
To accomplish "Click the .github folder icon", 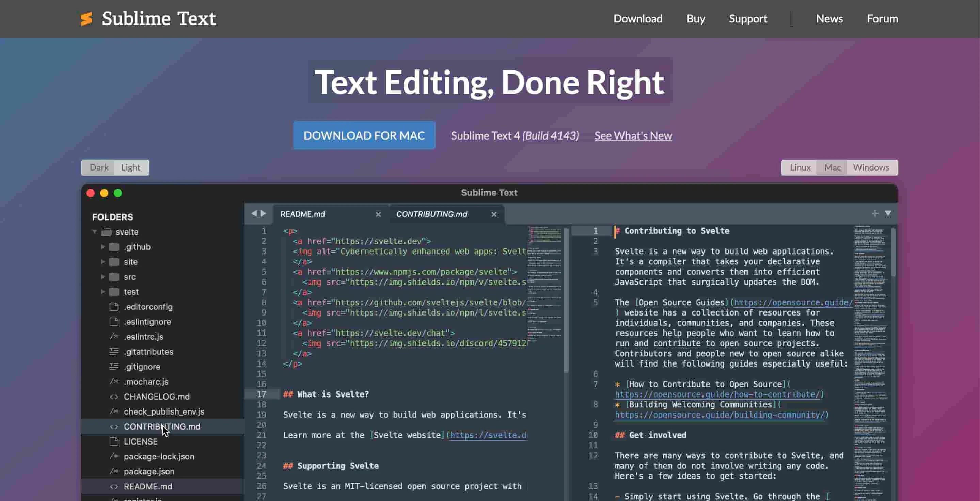I will click(114, 247).
